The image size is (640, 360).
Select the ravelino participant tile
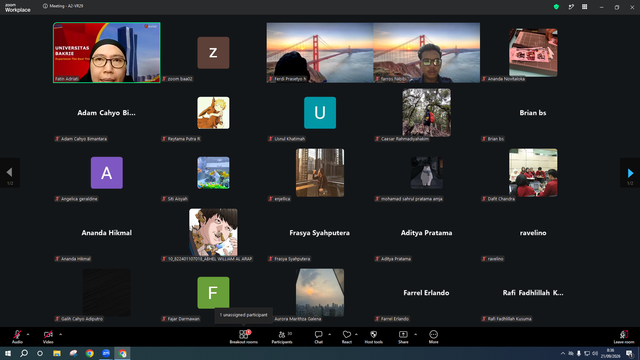click(x=533, y=233)
